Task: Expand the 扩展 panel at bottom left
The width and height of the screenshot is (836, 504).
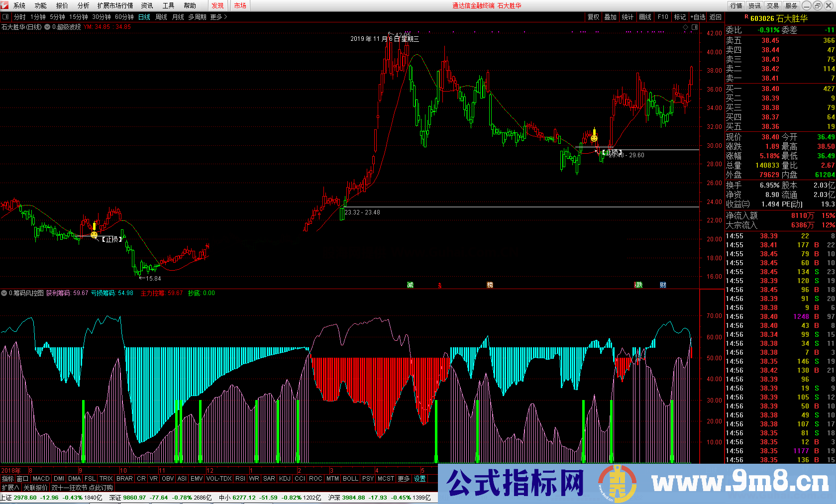Action: [x=10, y=488]
